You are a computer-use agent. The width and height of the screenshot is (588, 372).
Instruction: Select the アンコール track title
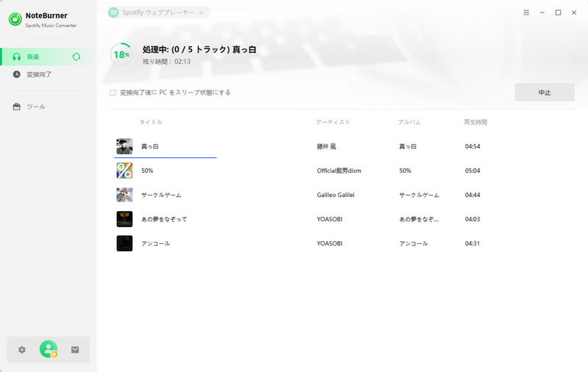[x=155, y=243]
